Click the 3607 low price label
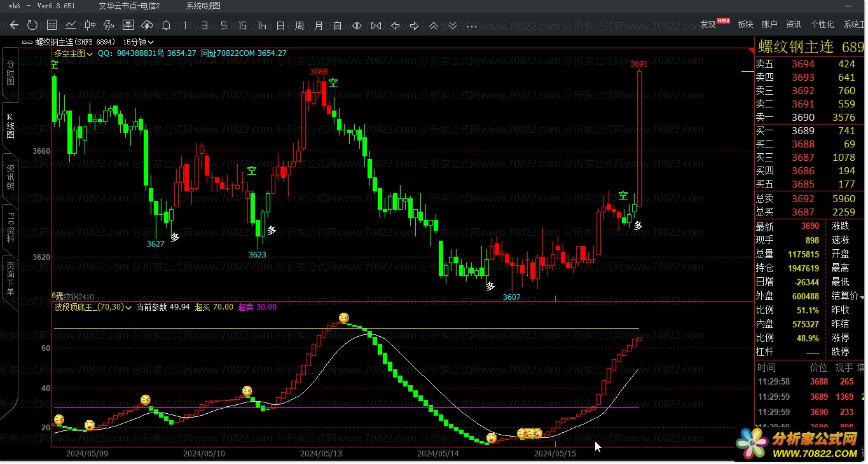This screenshot has width=868, height=464. click(511, 297)
